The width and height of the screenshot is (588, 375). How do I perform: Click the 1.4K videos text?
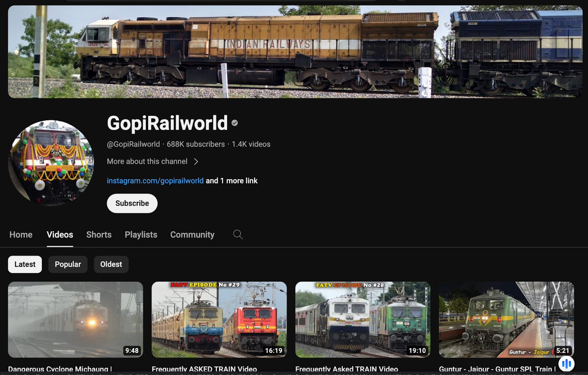coord(251,144)
